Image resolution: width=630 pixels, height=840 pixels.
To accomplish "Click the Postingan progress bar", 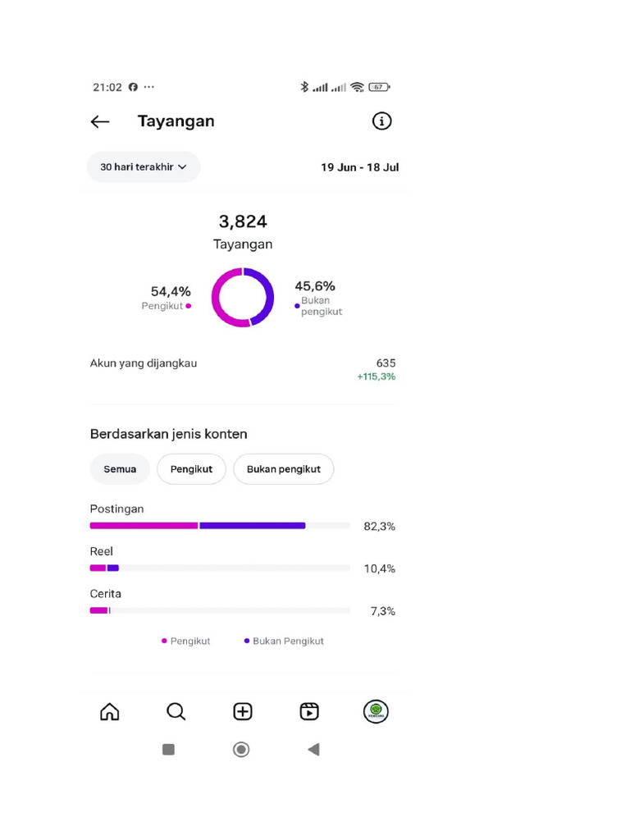I will (x=220, y=526).
